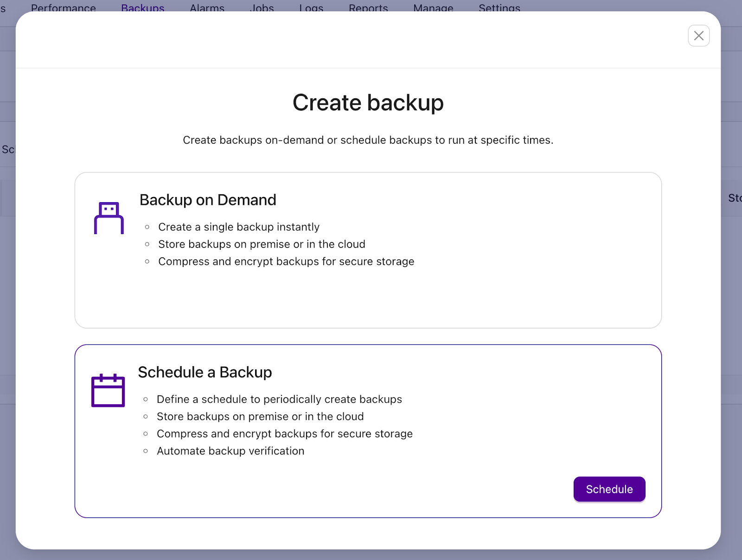Click bullet next to 'Automate backup verification'
The width and height of the screenshot is (742, 560).
145,450
